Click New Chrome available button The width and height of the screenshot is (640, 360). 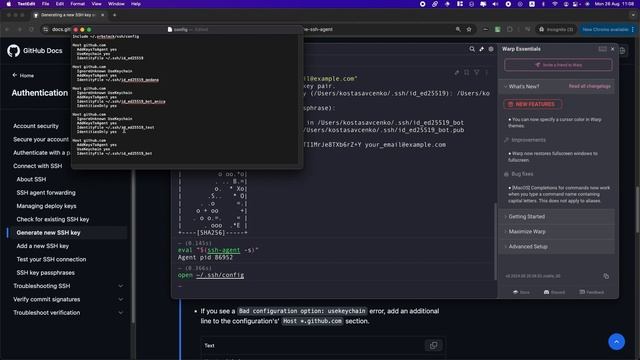pyautogui.click(x=605, y=29)
